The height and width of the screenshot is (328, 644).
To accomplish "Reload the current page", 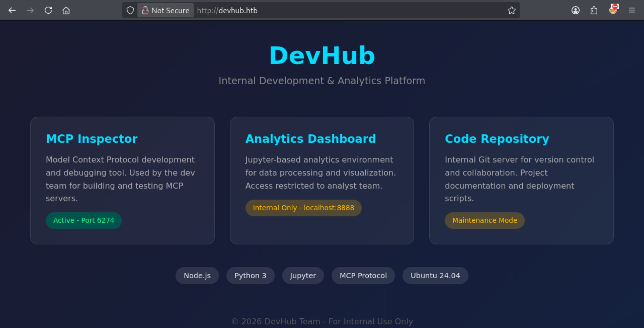I will [x=48, y=10].
